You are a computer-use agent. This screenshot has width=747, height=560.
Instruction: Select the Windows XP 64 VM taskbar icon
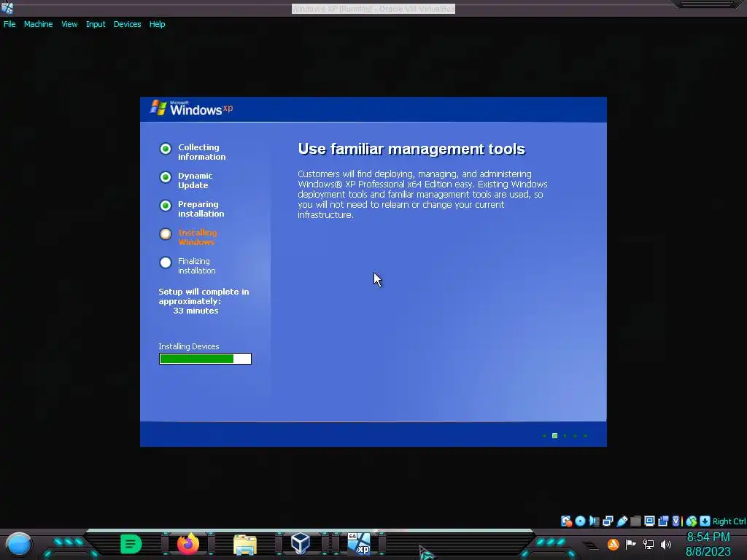click(359, 544)
